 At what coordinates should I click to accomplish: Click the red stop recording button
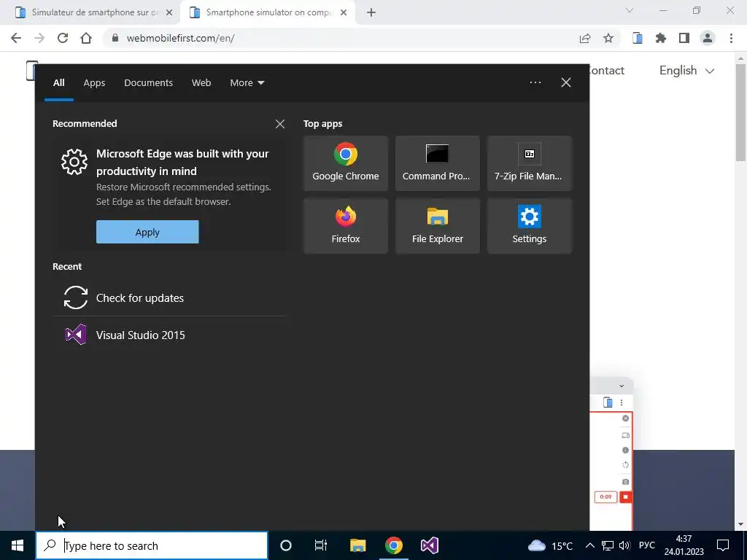point(625,497)
